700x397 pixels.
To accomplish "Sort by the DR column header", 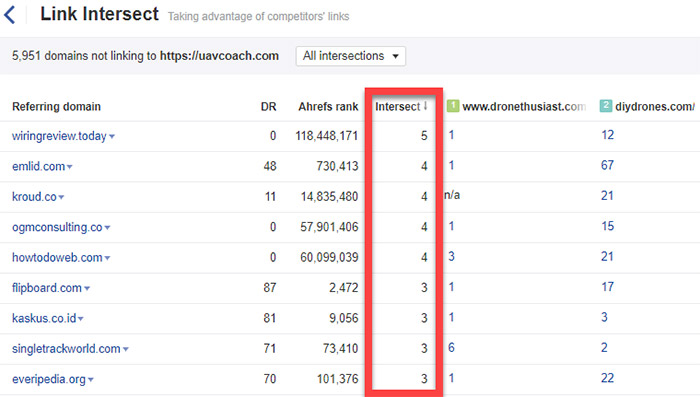I will click(x=268, y=107).
